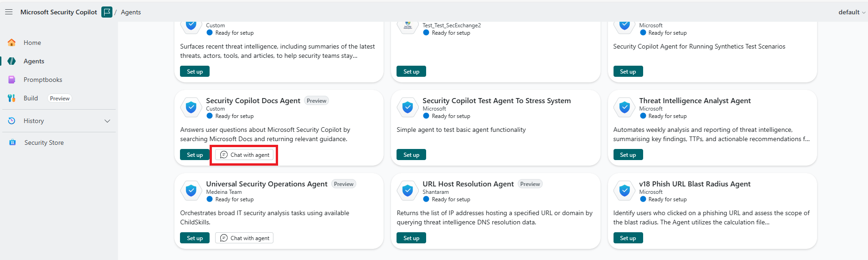868x260 pixels.
Task: Expand the History section chevron
Action: pos(107,121)
